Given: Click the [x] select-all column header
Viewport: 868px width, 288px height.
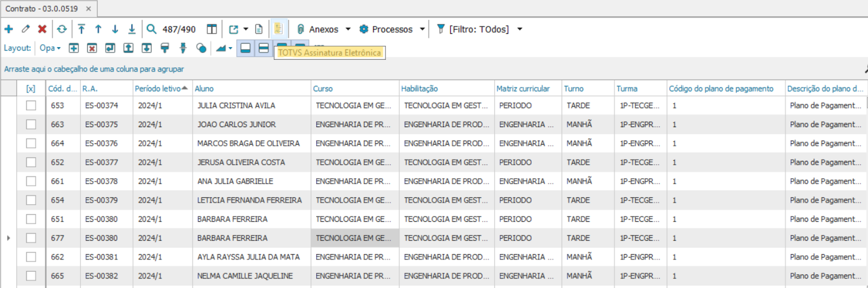Looking at the screenshot, I should point(31,89).
